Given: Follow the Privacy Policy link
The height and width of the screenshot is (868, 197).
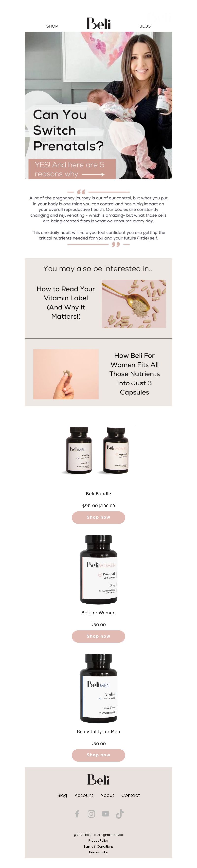Looking at the screenshot, I should pos(98,841).
